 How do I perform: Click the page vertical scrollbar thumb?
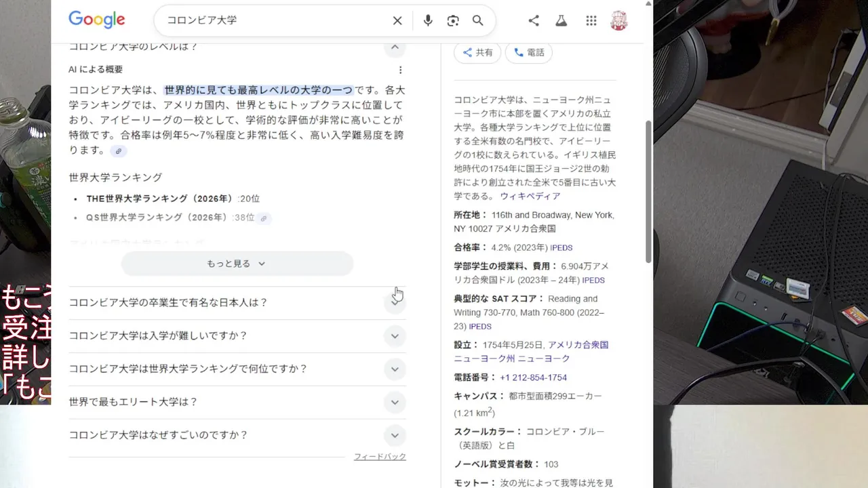(x=649, y=192)
